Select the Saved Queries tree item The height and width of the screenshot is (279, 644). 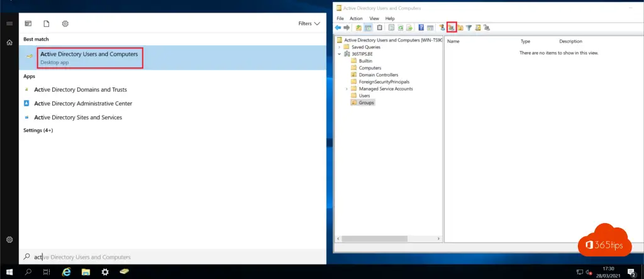pyautogui.click(x=366, y=46)
